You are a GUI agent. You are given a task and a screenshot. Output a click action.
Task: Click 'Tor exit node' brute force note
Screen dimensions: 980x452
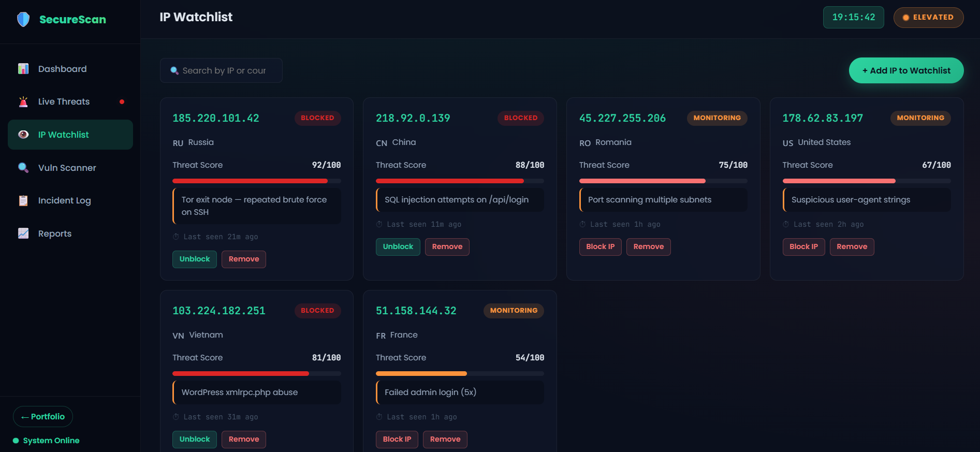[x=257, y=206]
